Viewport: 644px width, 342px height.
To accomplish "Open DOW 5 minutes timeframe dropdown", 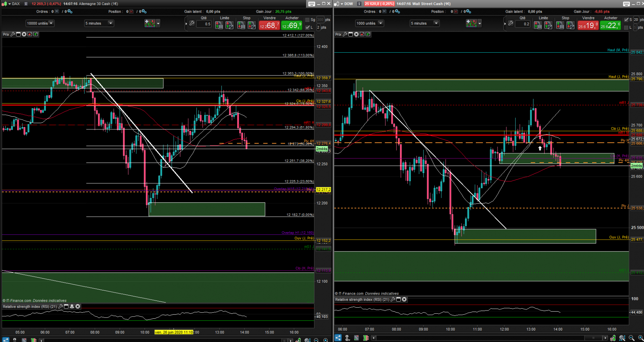I will (x=424, y=23).
